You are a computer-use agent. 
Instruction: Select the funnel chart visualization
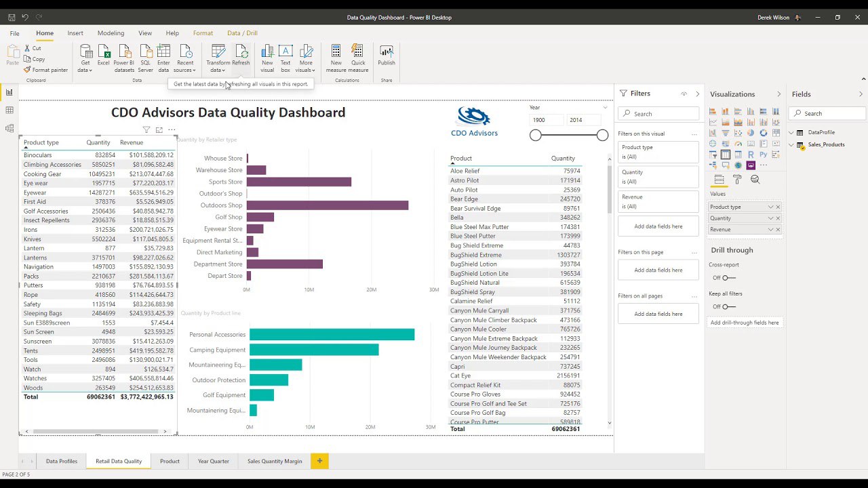(x=726, y=133)
